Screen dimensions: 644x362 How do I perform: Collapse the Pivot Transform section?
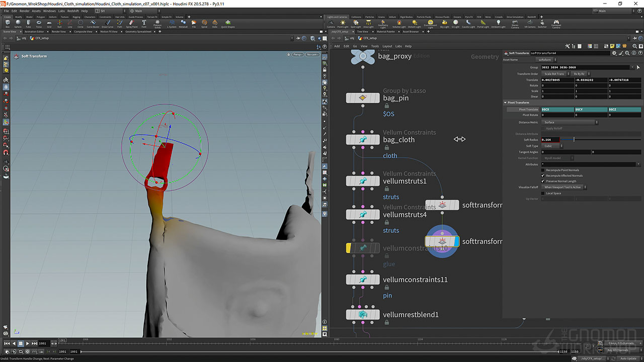(x=506, y=103)
